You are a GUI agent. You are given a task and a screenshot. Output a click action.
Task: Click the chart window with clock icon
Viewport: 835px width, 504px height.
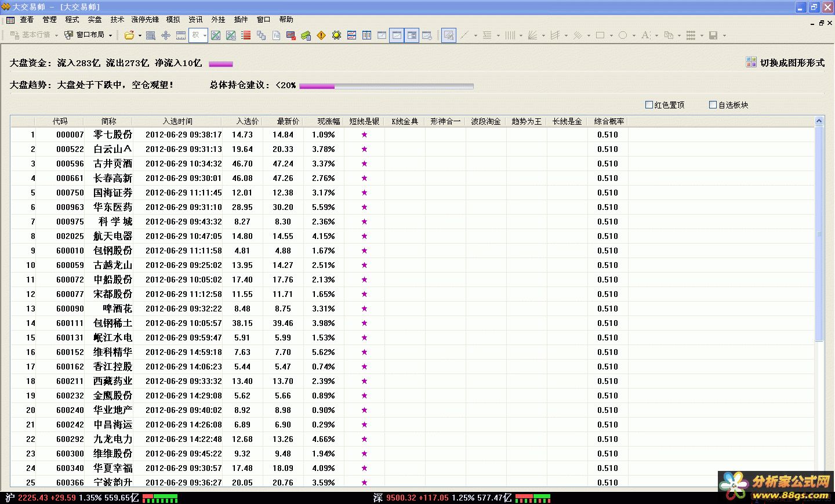pyautogui.click(x=427, y=35)
